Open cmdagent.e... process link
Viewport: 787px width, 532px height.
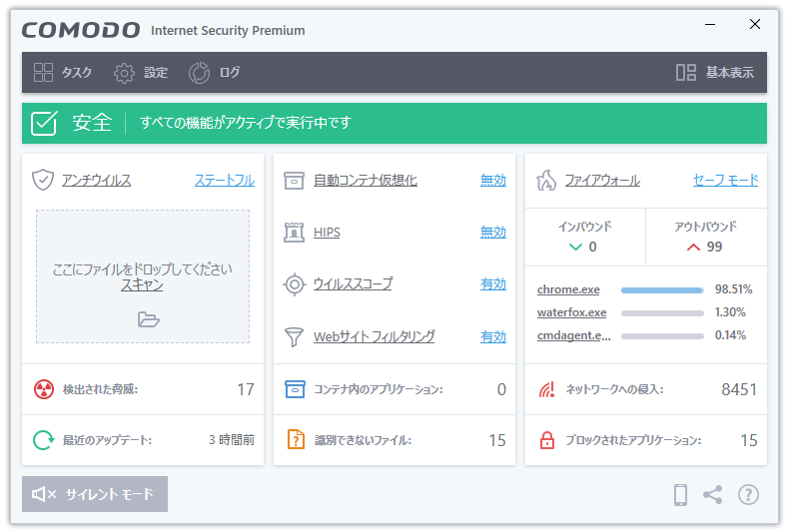click(574, 336)
